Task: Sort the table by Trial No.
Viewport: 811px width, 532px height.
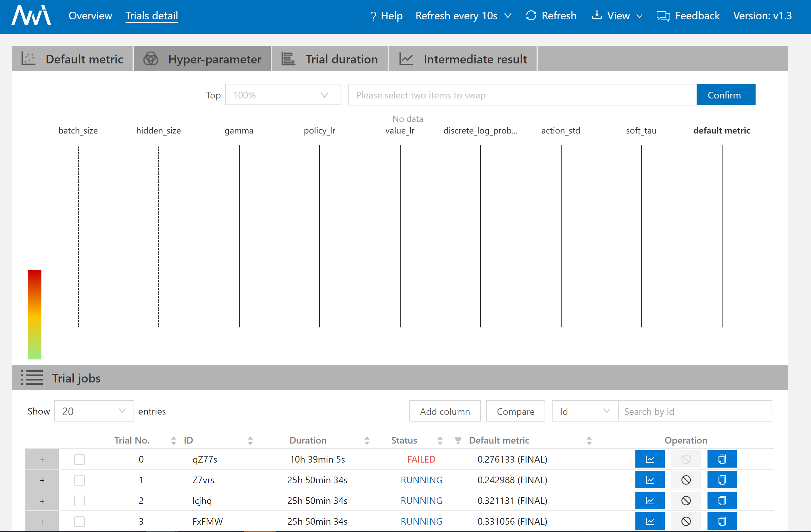Action: coord(173,441)
